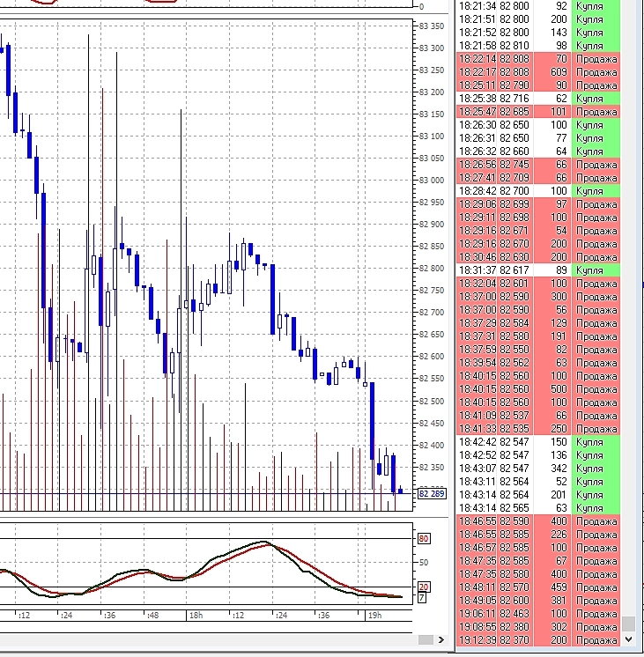Click the current price label 82 289
The width and height of the screenshot is (644, 657).
[431, 493]
